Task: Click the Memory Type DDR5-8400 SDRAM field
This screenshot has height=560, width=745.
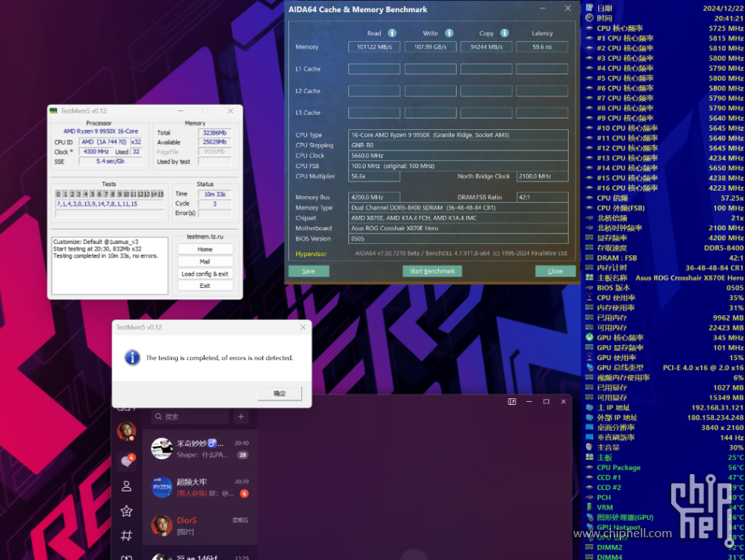Action: pyautogui.click(x=458, y=207)
